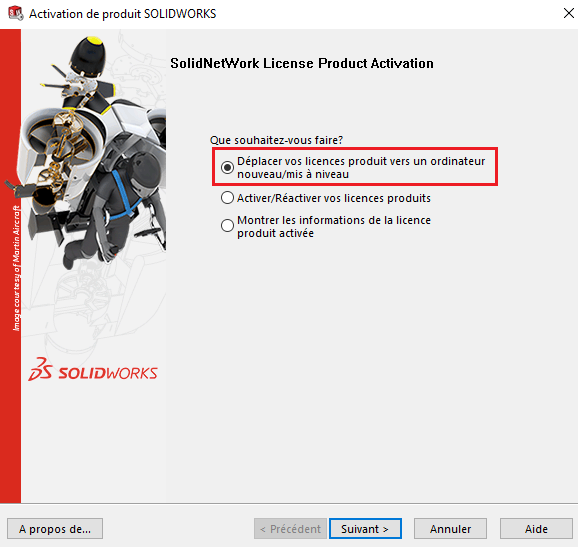Click the Annuler button
The image size is (578, 547).
(450, 529)
